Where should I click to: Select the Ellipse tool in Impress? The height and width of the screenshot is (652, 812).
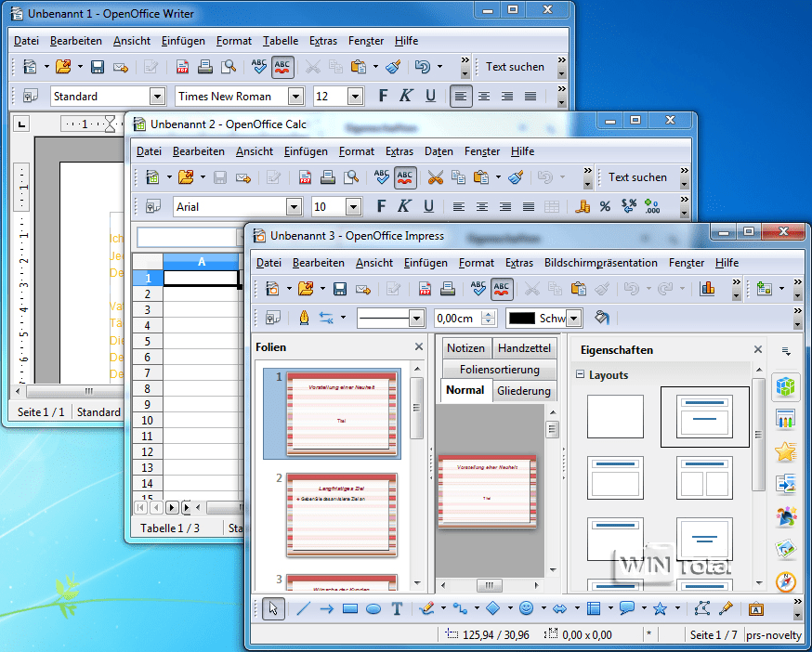coord(373,609)
